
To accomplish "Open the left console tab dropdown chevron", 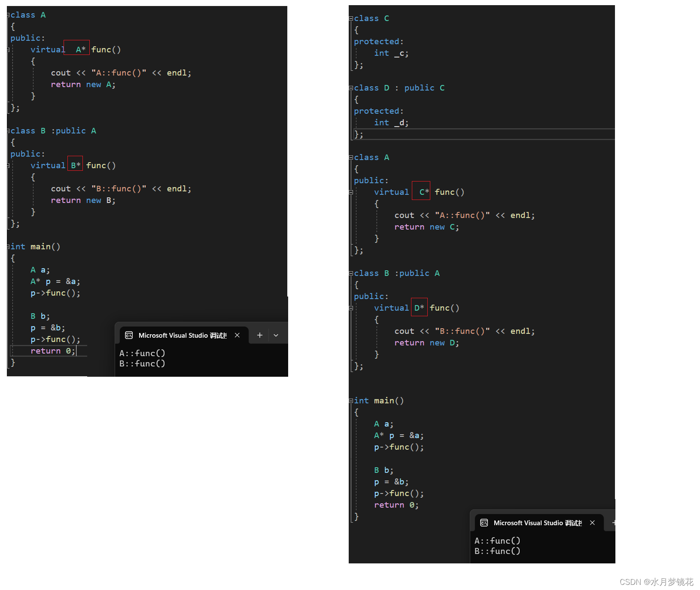I will click(276, 335).
